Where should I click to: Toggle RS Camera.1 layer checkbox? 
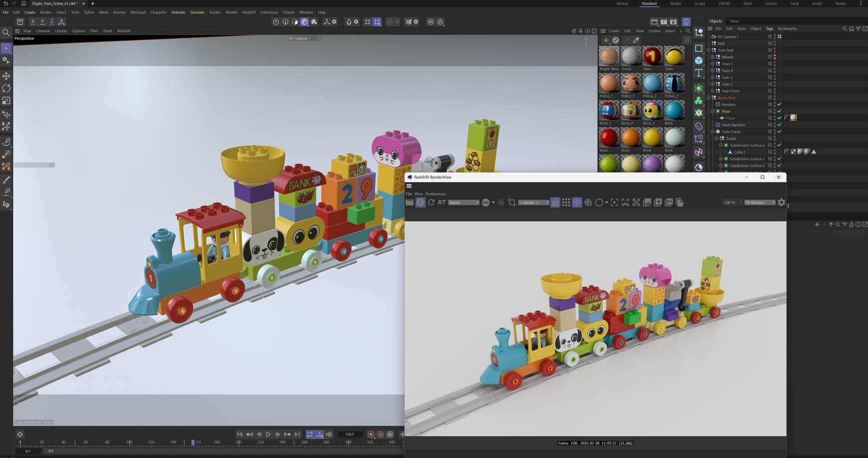pyautogui.click(x=770, y=36)
